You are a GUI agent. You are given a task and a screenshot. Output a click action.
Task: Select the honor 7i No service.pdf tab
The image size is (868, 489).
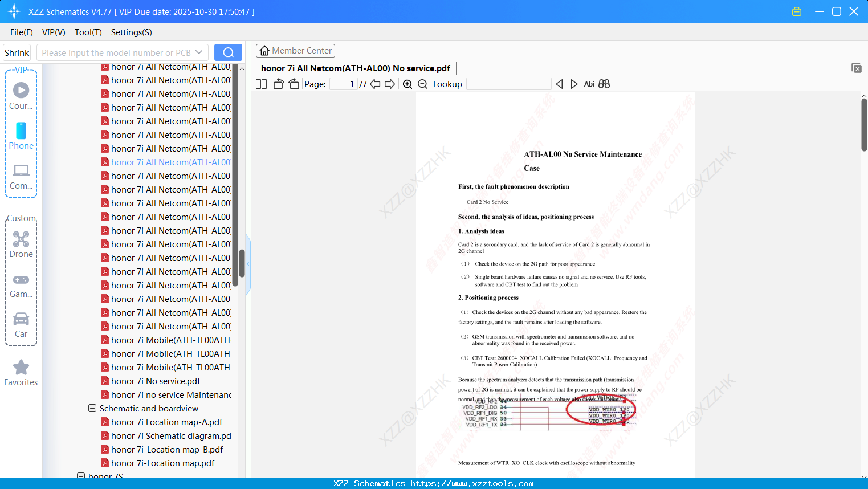coord(356,68)
